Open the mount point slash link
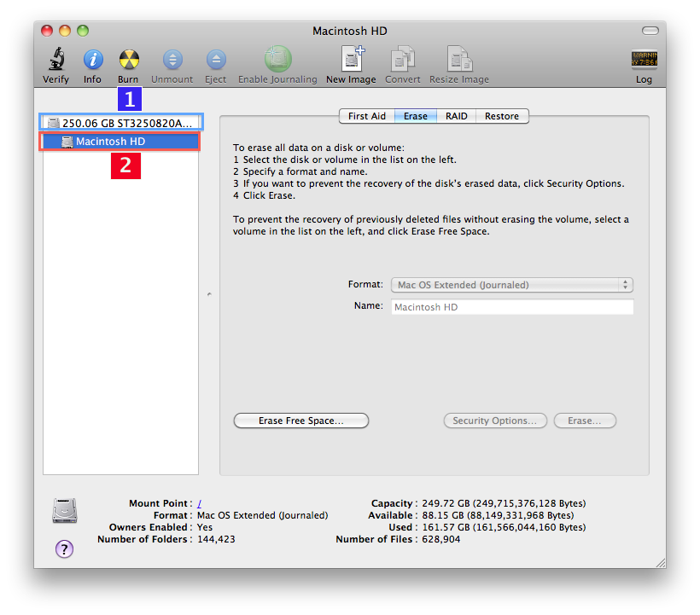700x615 pixels. [199, 503]
